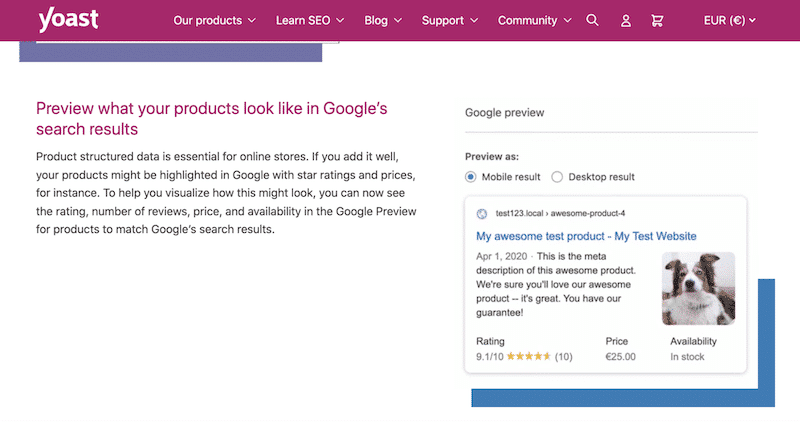Expand the Community menu

coord(534,20)
